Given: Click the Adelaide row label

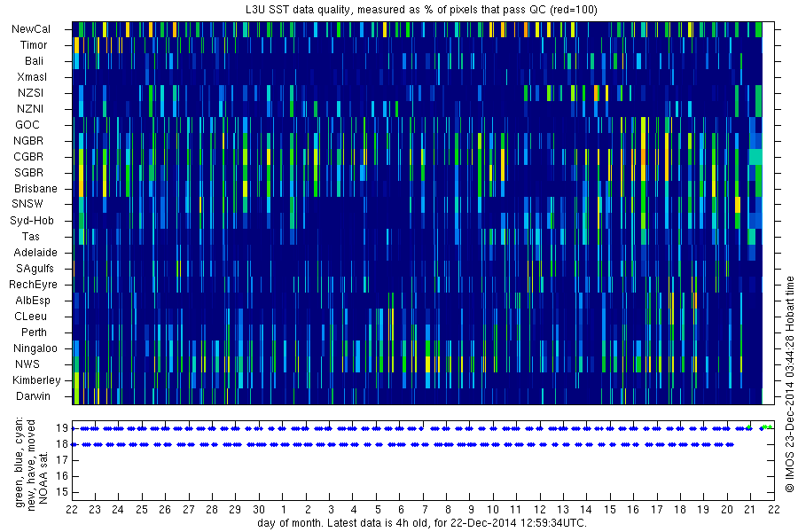Looking at the screenshot, I should [x=35, y=253].
